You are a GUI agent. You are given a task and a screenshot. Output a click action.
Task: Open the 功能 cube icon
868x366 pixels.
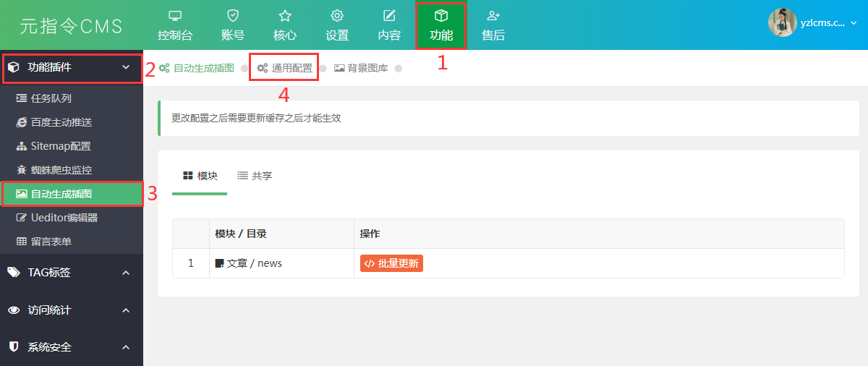click(441, 16)
